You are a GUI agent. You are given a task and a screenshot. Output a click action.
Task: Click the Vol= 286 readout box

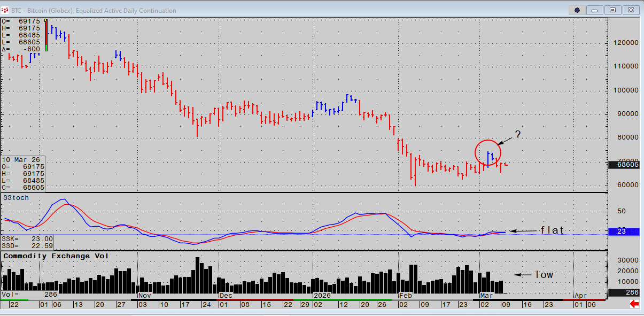tap(29, 295)
